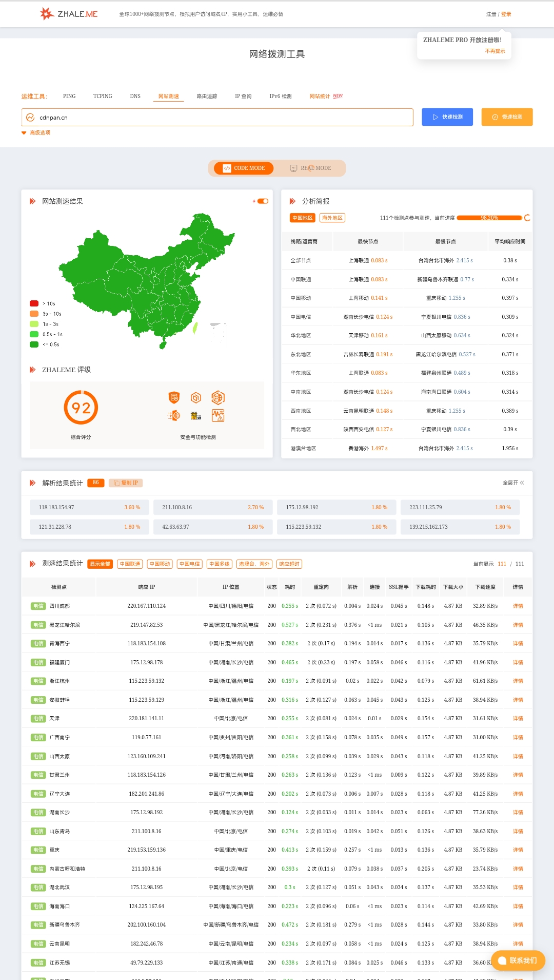This screenshot has width=554, height=980.
Task: Click the hexagon globe icon in security checks
Action: coord(218,397)
